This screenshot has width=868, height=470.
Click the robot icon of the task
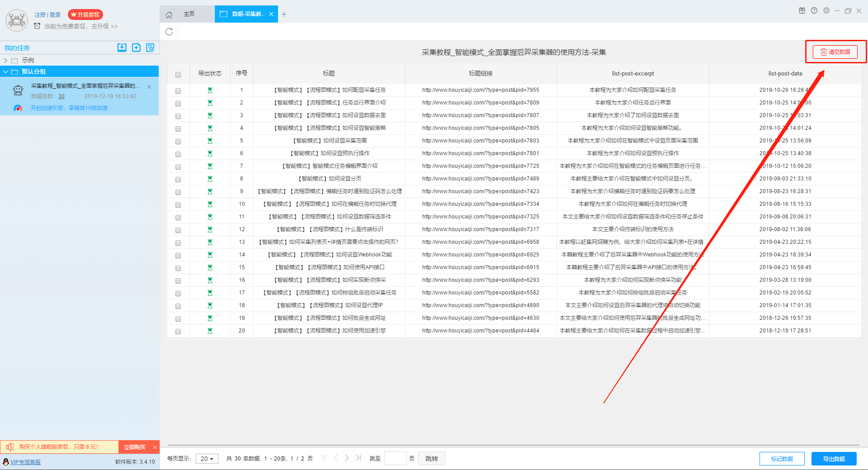coord(18,90)
